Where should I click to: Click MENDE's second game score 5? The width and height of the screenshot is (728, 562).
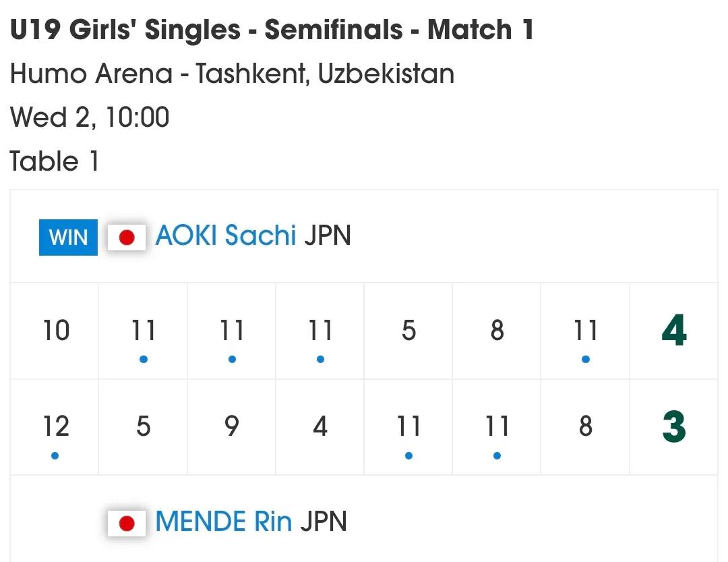tap(144, 426)
